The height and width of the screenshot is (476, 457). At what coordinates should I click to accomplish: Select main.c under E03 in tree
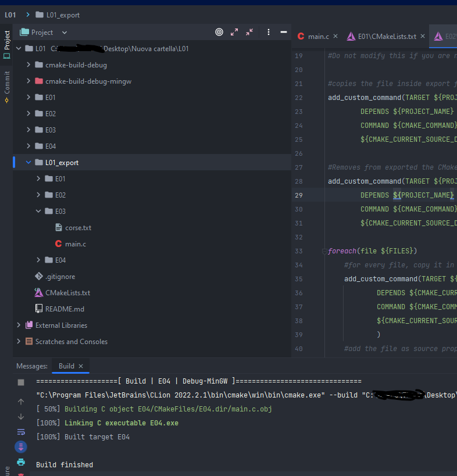[76, 244]
